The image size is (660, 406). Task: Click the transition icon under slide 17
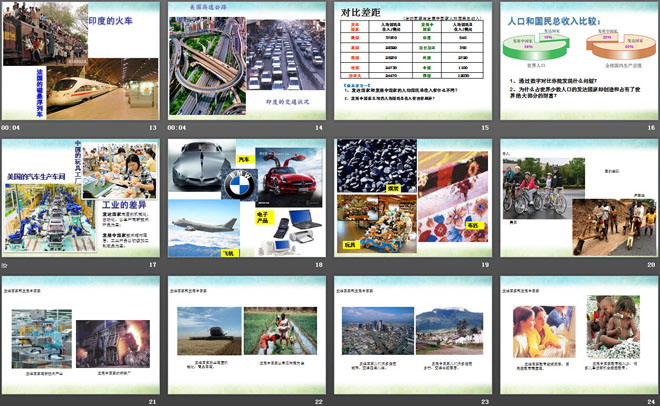point(4,265)
